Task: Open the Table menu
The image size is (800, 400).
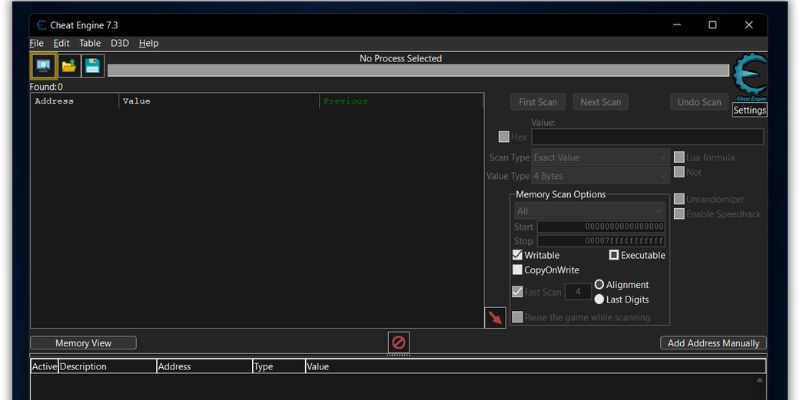Action: [90, 43]
